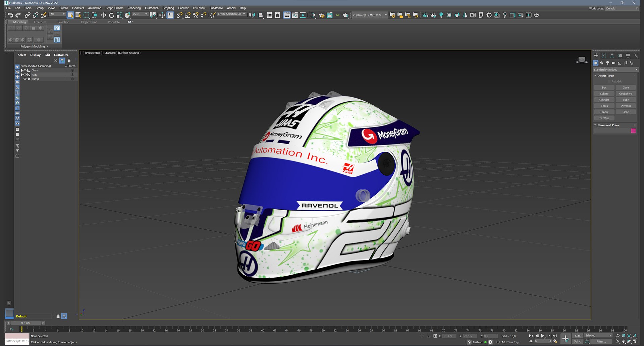
Task: Open the Workspaces Default dropdown
Action: coord(622,8)
